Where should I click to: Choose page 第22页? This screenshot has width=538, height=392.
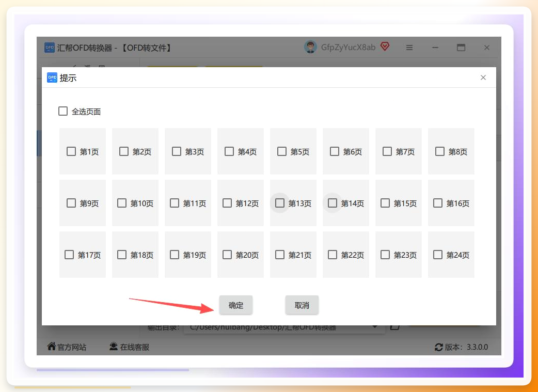click(333, 255)
